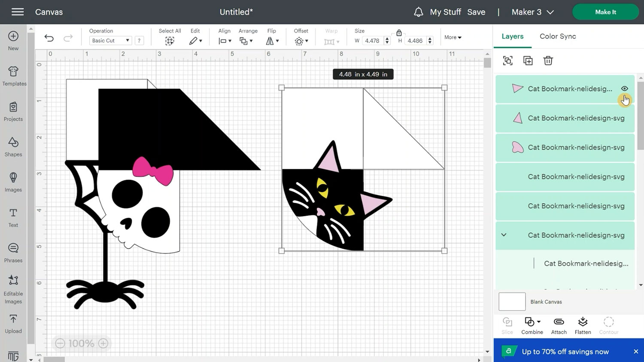
Task: Open the Maker 3 machine dropdown
Action: (x=532, y=12)
